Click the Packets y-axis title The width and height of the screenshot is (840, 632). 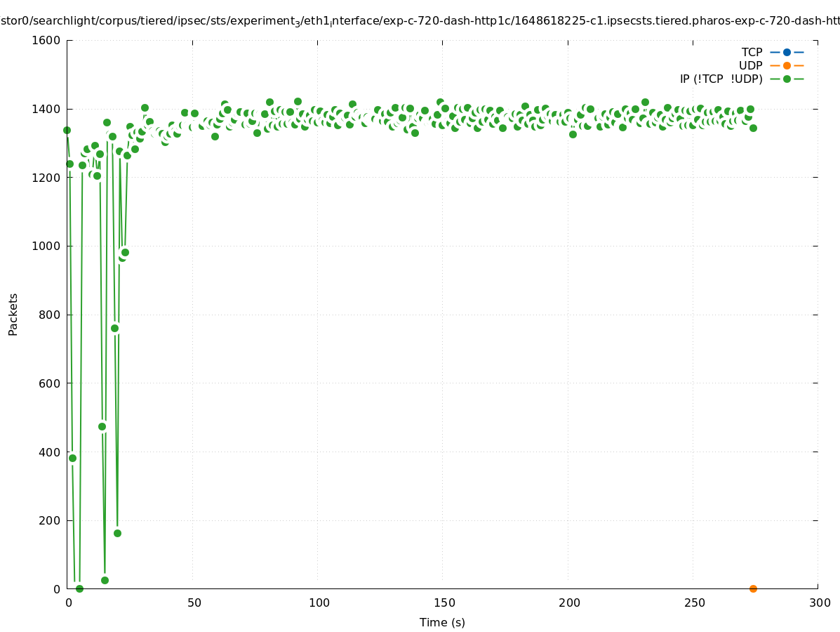point(13,314)
